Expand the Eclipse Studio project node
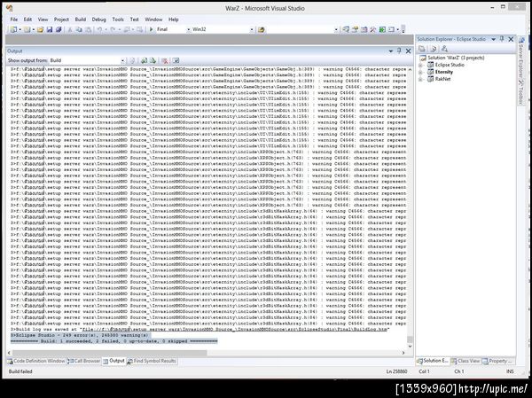The height and width of the screenshot is (398, 532). pos(420,65)
